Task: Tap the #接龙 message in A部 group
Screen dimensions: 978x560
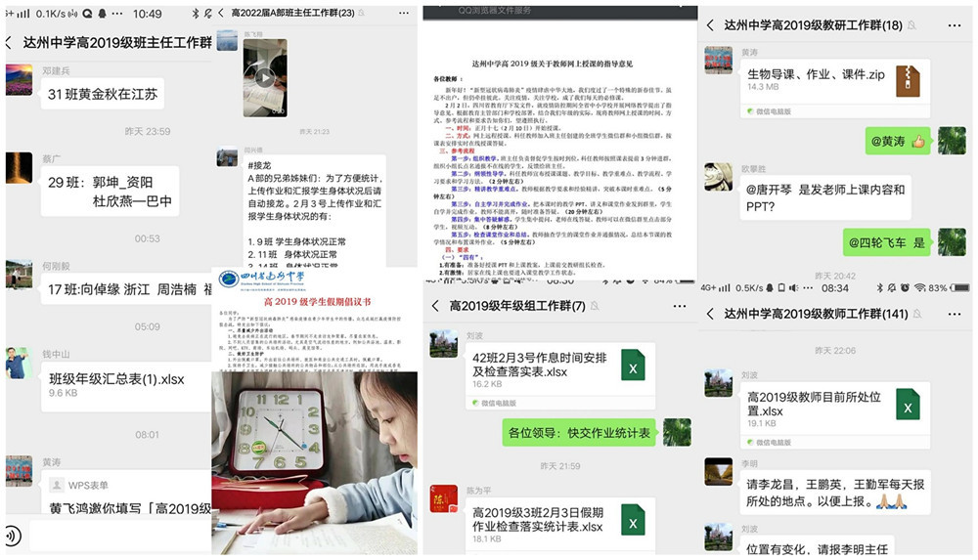Action: click(314, 211)
